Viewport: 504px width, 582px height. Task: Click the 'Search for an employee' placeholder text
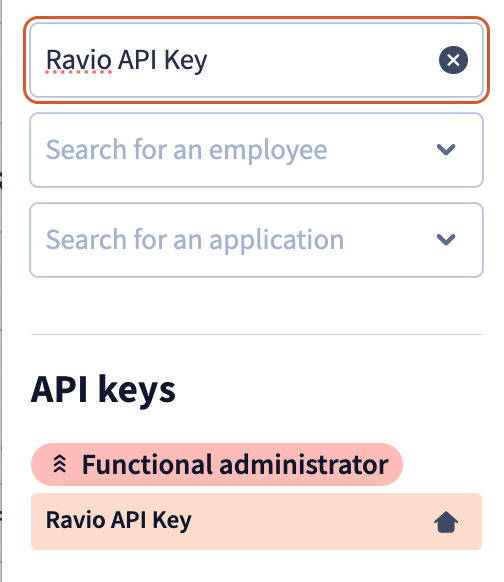click(x=186, y=150)
